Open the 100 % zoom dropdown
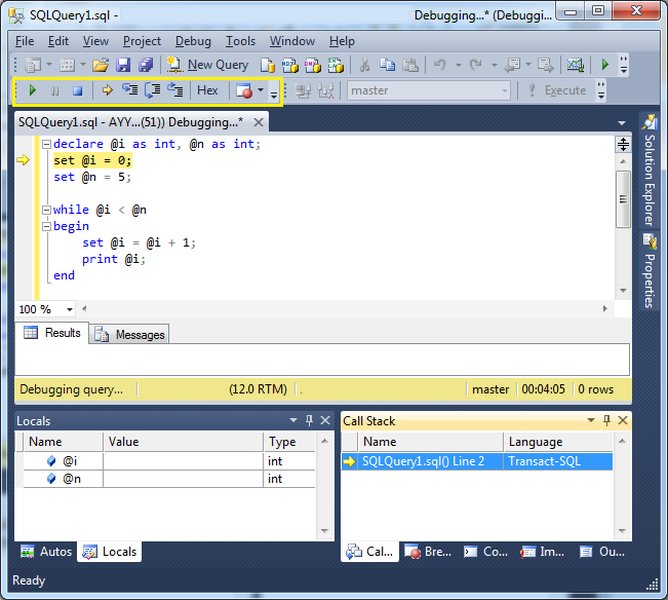 click(69, 309)
